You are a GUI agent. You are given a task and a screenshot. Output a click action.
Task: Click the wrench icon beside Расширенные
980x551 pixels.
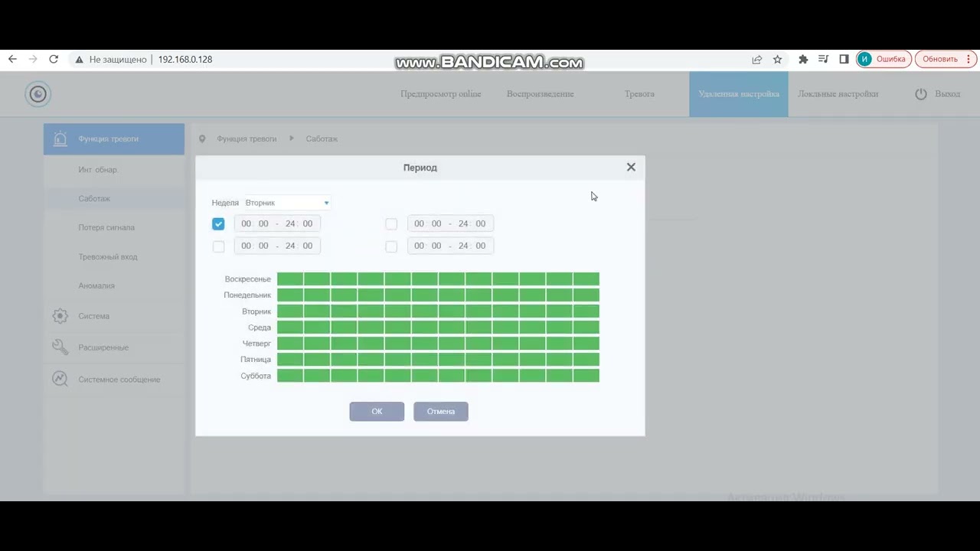pos(60,347)
